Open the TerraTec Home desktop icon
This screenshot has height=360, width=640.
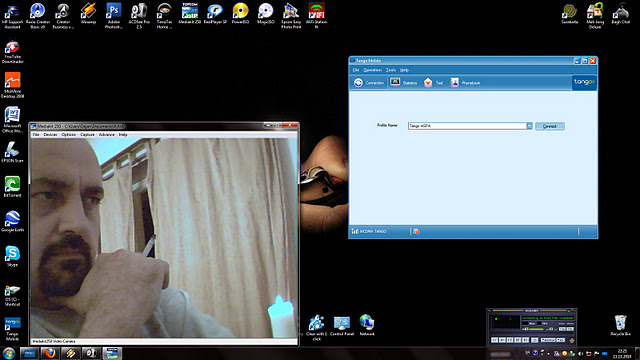[x=164, y=16]
